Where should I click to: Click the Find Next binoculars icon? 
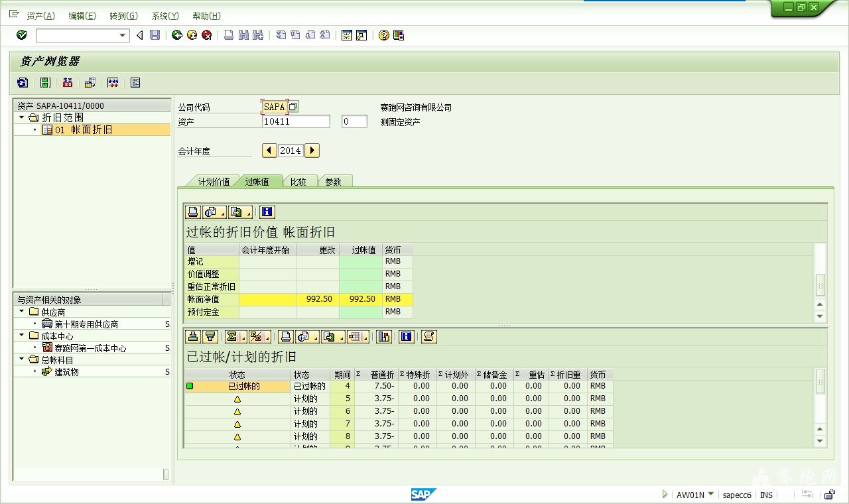[x=258, y=35]
